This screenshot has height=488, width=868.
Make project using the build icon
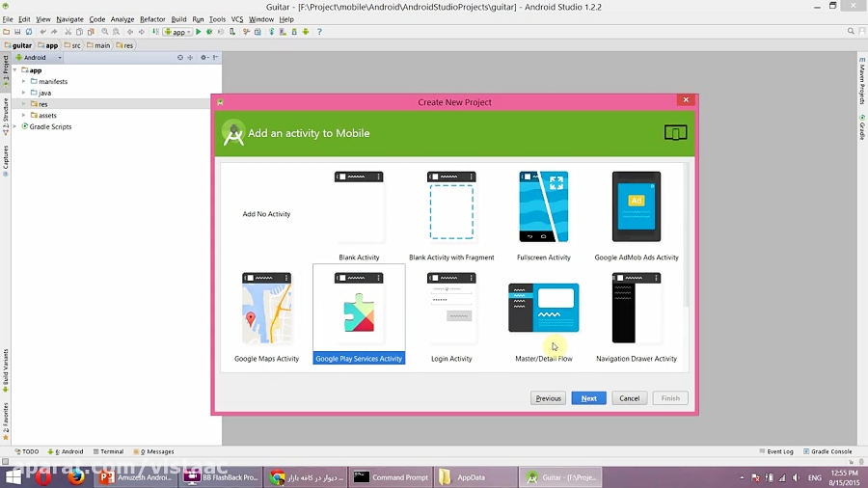155,32
